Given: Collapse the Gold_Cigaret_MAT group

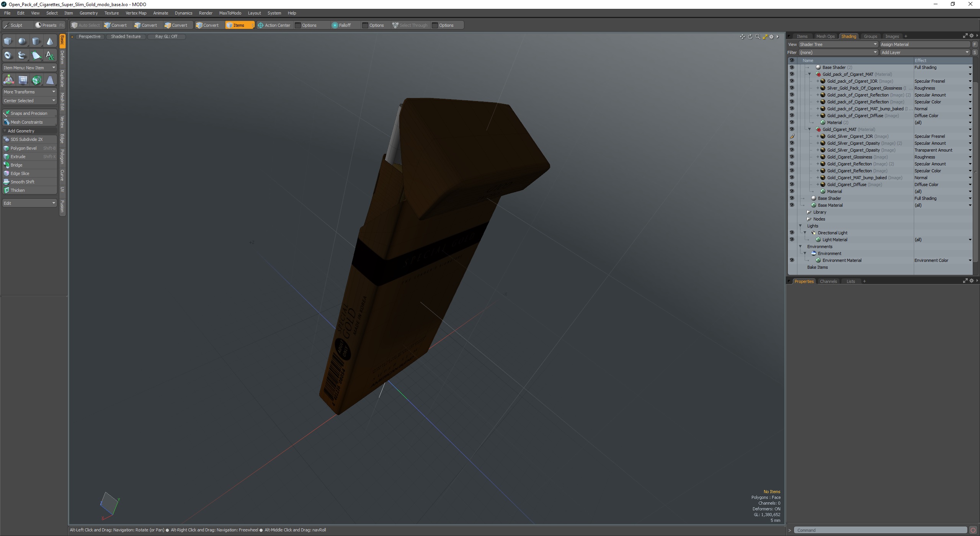Looking at the screenshot, I should click(809, 129).
